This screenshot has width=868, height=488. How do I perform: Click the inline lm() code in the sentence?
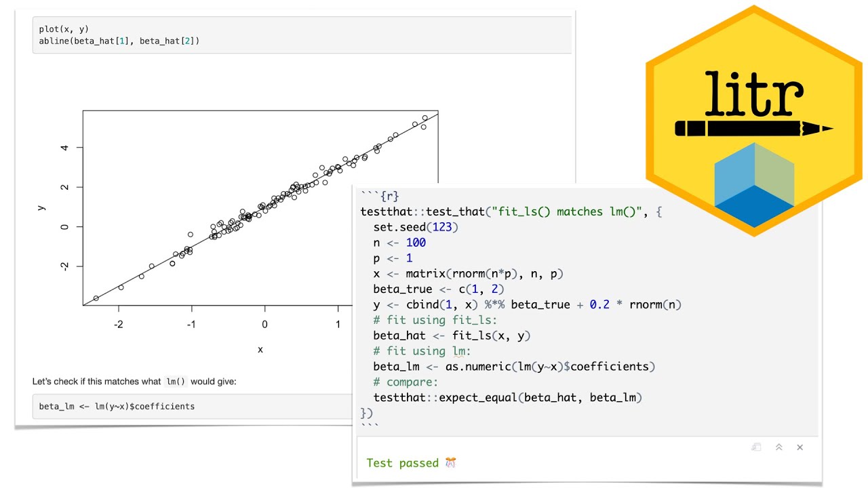pyautogui.click(x=176, y=382)
